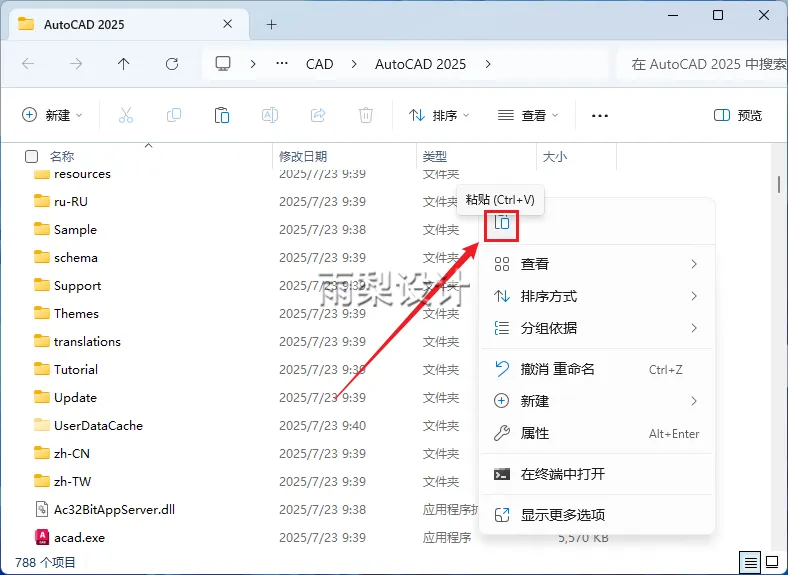Go forward with the right arrow
The height and width of the screenshot is (575, 788).
coord(76,64)
